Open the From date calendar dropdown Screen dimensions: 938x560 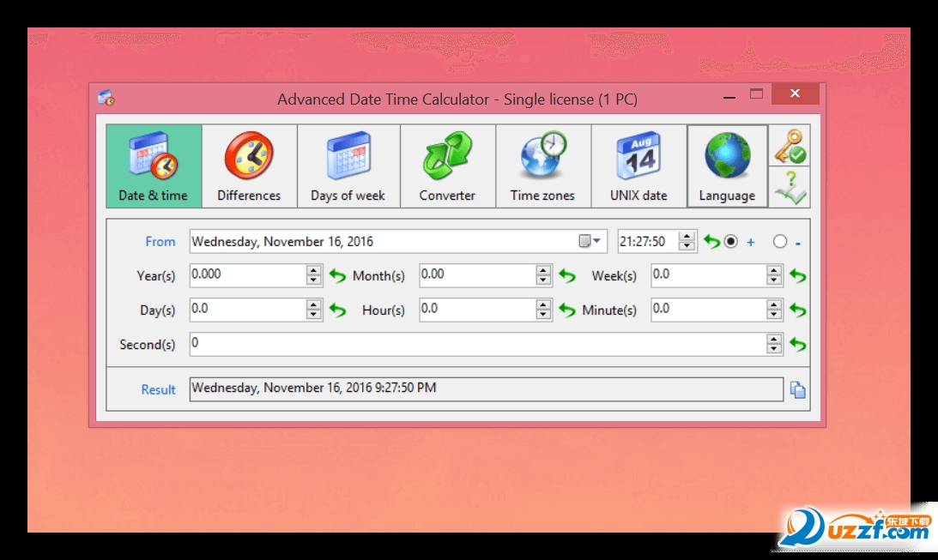click(590, 241)
